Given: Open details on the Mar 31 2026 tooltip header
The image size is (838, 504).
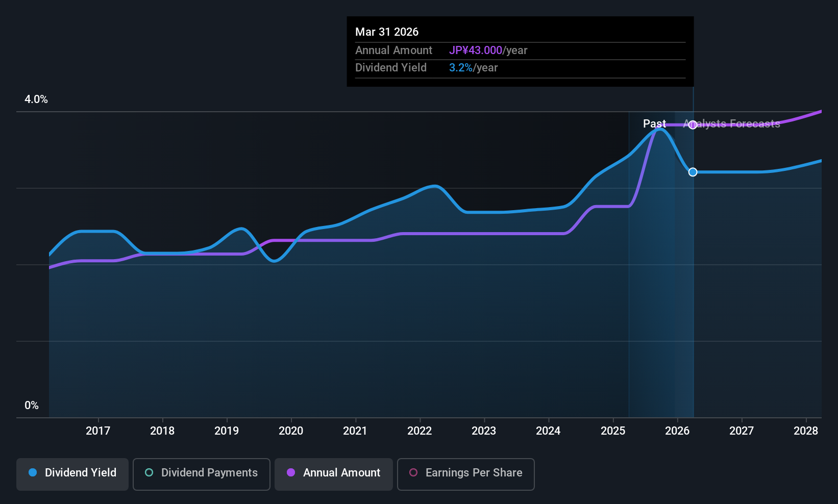Looking at the screenshot, I should point(387,32).
